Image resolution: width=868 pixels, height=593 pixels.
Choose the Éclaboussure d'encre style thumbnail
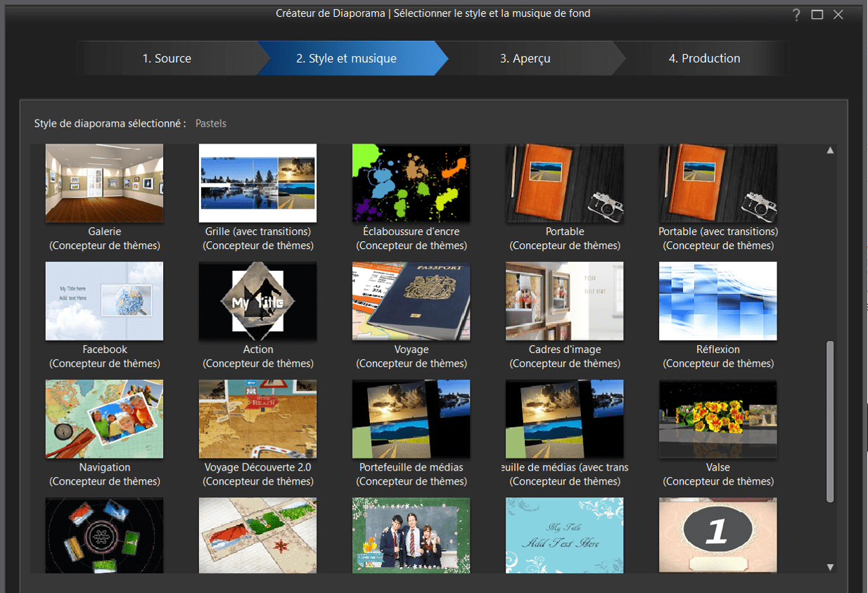(411, 183)
